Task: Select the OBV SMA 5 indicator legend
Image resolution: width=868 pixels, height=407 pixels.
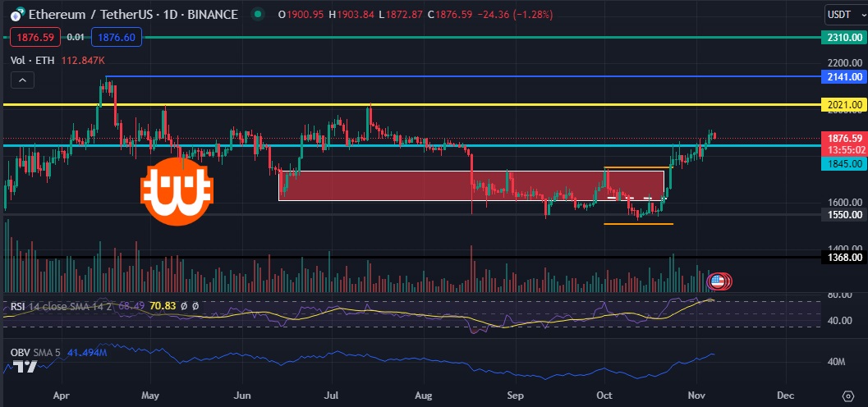Action: click(37, 352)
